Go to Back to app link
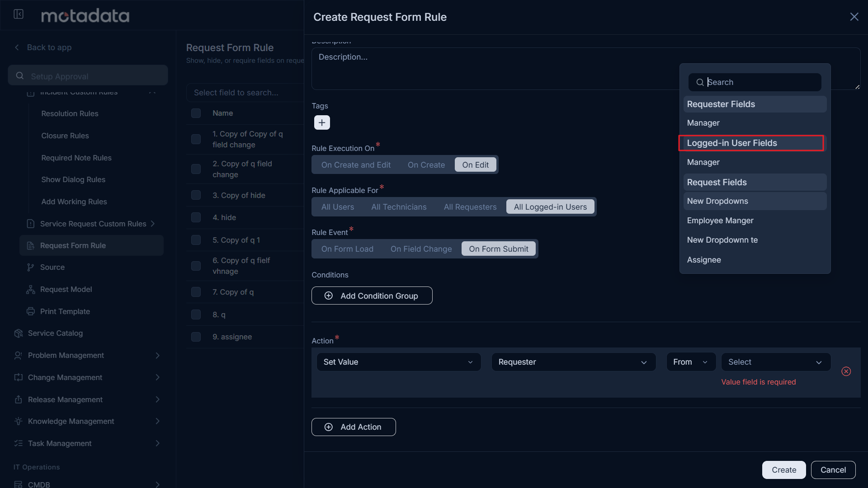868x488 pixels. pyautogui.click(x=49, y=47)
